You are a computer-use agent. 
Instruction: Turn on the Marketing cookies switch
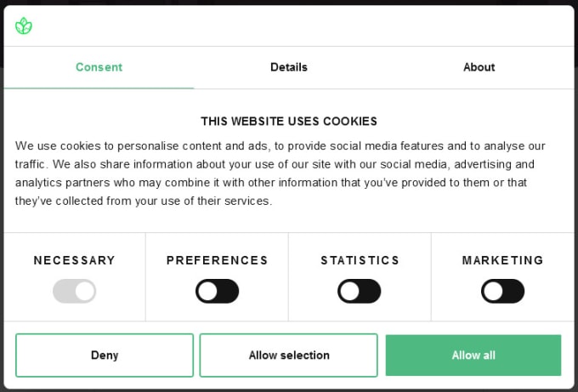pyautogui.click(x=502, y=291)
